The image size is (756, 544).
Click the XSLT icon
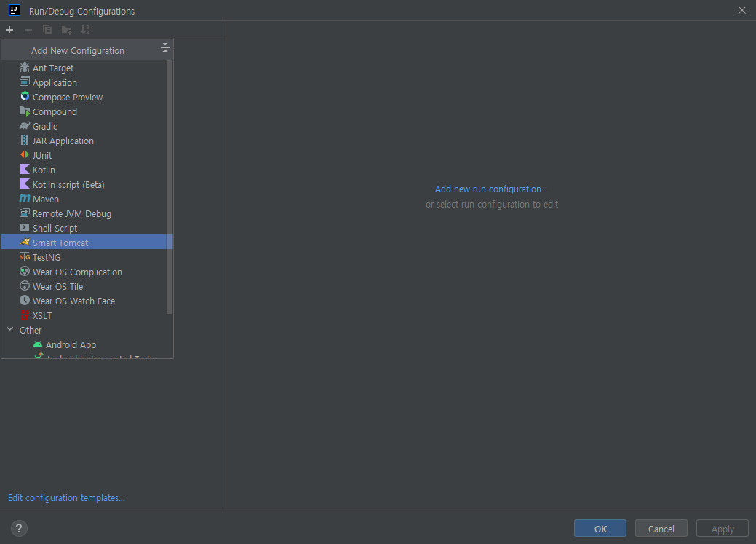pos(25,315)
